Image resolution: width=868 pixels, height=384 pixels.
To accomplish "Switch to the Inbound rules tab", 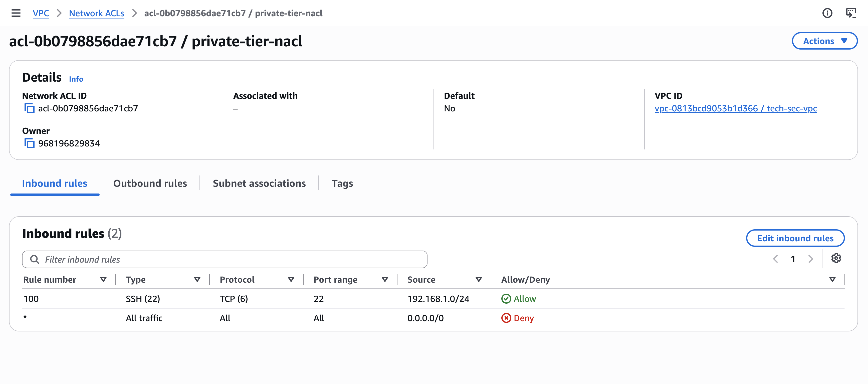I will (55, 183).
